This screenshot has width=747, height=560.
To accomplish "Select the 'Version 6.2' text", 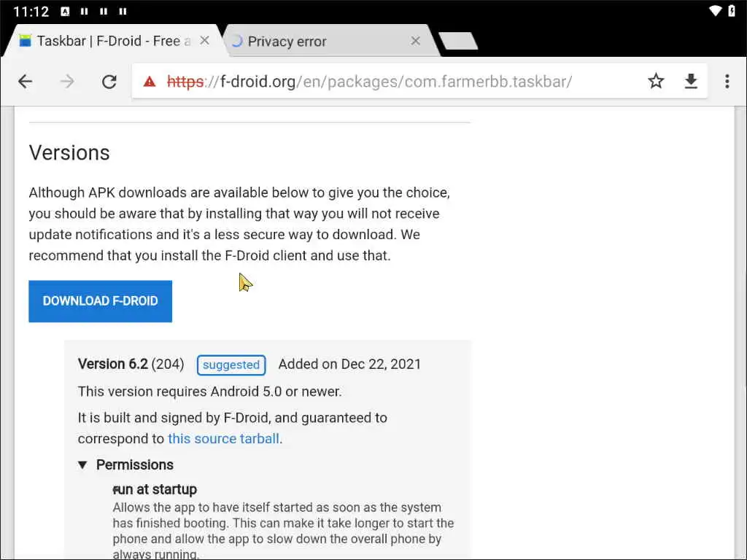I will click(x=113, y=364).
